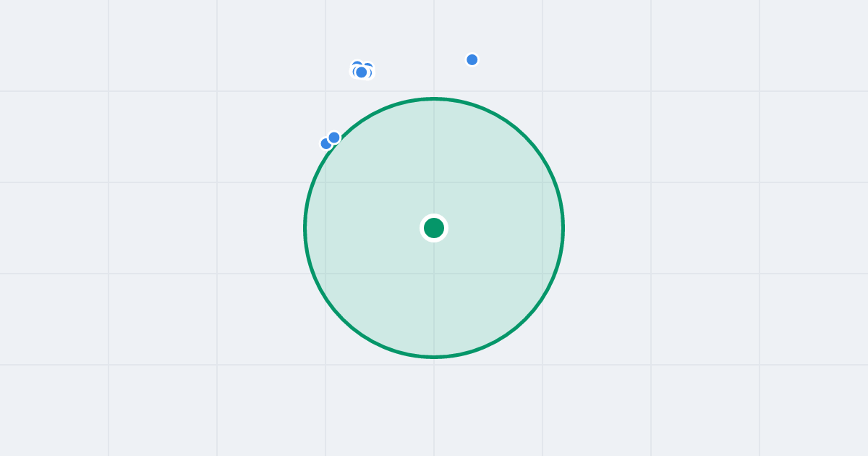Click the lone blue dot farthest from the others

pyautogui.click(x=472, y=59)
